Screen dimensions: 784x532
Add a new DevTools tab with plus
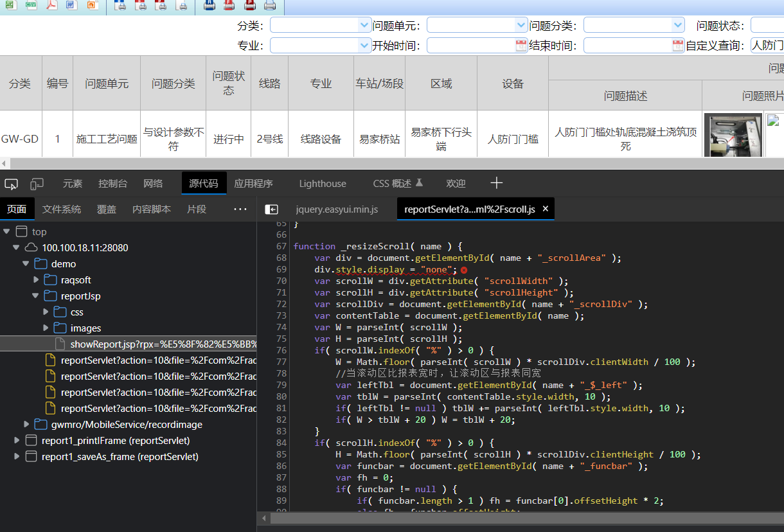[496, 183]
